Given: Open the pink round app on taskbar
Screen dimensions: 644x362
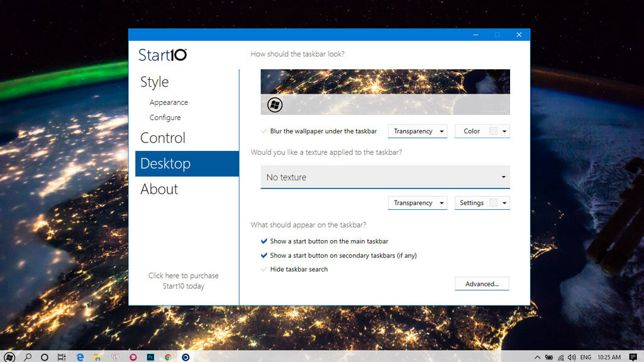Looking at the screenshot, I should [133, 357].
